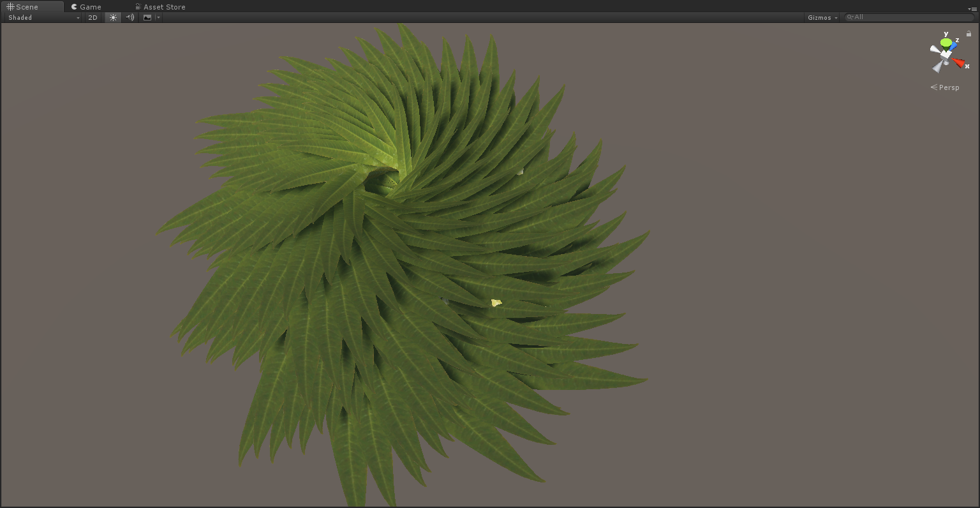This screenshot has width=980, height=508.
Task: Open the panel options menu in top-right corner
Action: click(972, 8)
